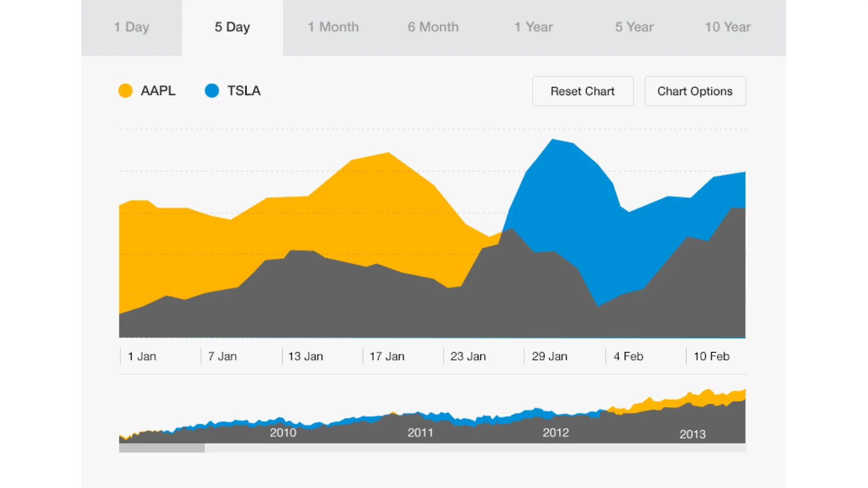
Task: Switch to the 6 Month tab
Action: (x=433, y=27)
